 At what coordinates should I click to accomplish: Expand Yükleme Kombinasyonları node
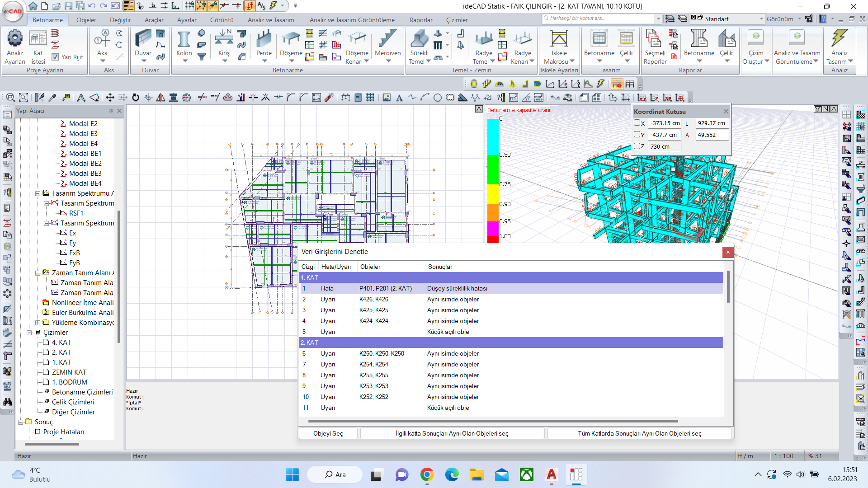(x=38, y=323)
